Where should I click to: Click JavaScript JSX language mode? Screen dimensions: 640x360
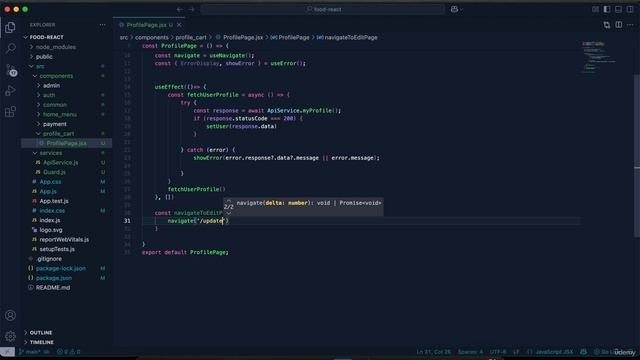[554, 352]
